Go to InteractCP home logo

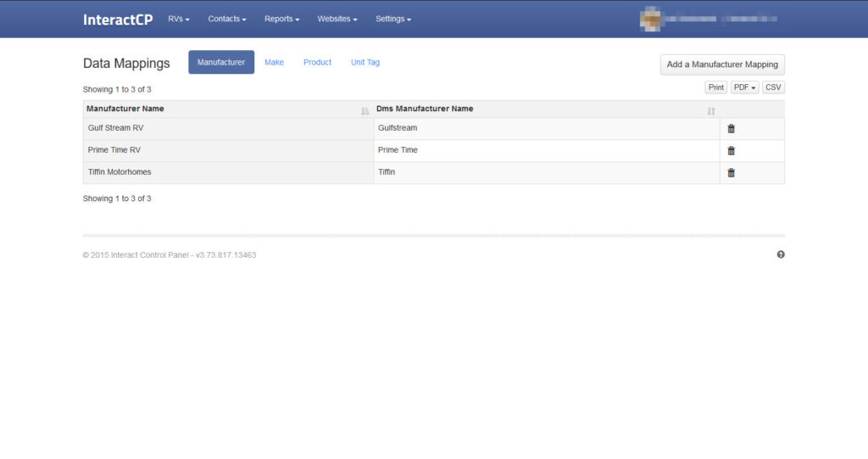118,20
